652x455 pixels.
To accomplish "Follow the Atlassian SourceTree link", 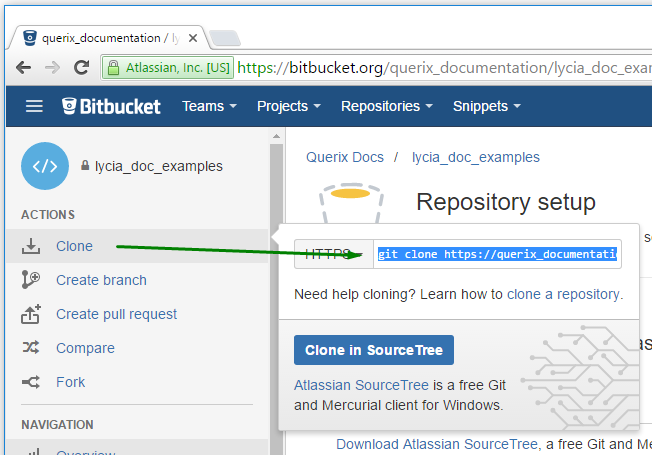I will [x=361, y=384].
